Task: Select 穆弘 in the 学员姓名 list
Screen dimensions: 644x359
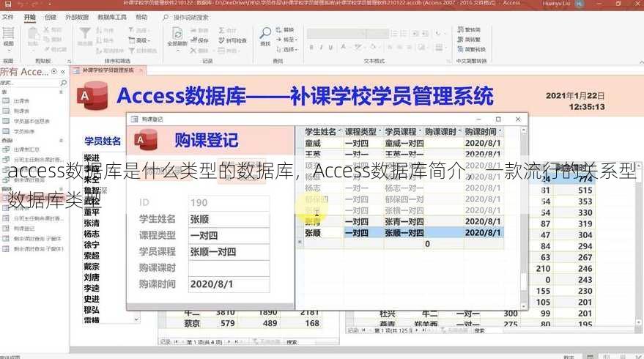Action: pyautogui.click(x=91, y=310)
